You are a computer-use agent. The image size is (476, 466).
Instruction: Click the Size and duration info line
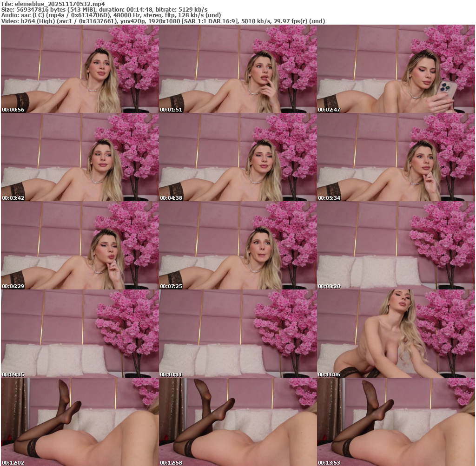tap(105, 9)
